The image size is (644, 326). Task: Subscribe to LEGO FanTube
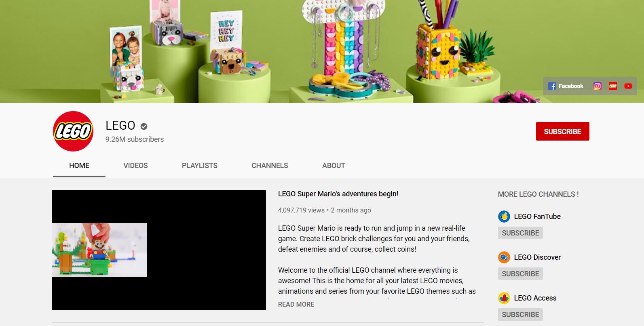(520, 233)
